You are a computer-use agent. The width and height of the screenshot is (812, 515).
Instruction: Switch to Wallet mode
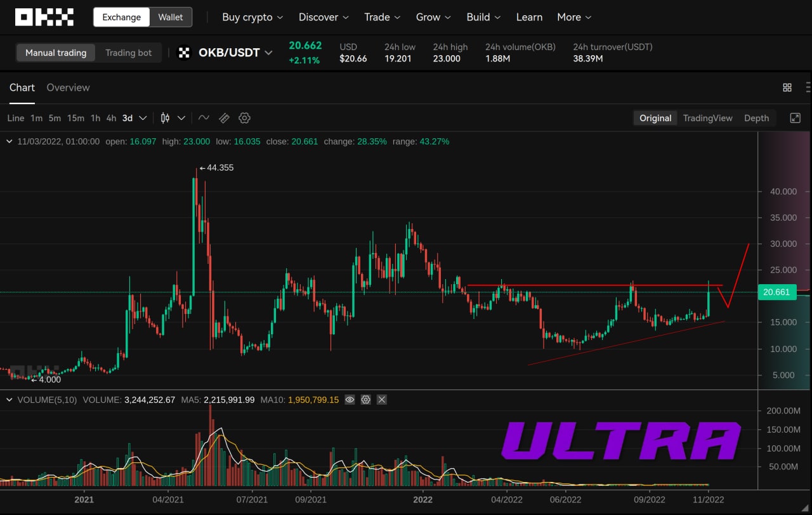171,17
